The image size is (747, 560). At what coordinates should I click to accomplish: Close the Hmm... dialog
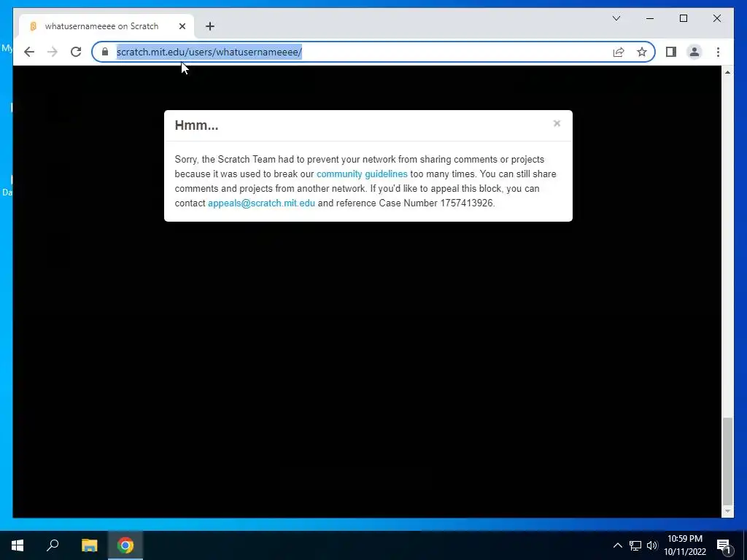tap(557, 123)
